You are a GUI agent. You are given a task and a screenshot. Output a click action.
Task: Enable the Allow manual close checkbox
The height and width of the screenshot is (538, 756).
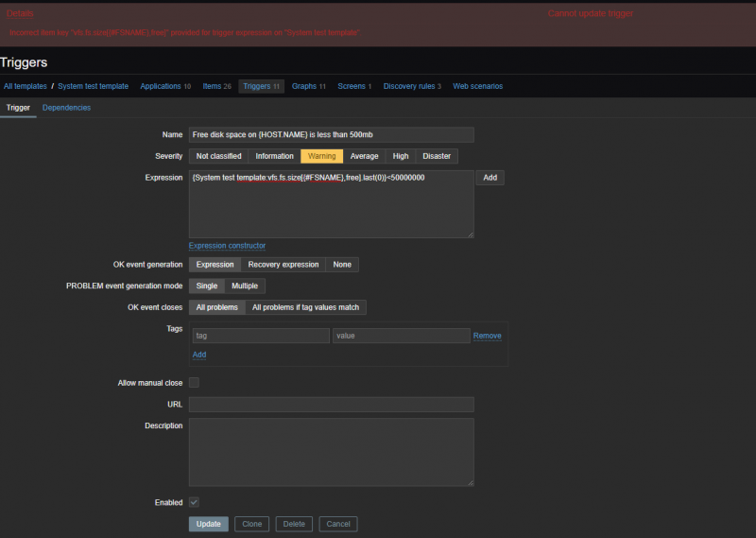pos(195,383)
